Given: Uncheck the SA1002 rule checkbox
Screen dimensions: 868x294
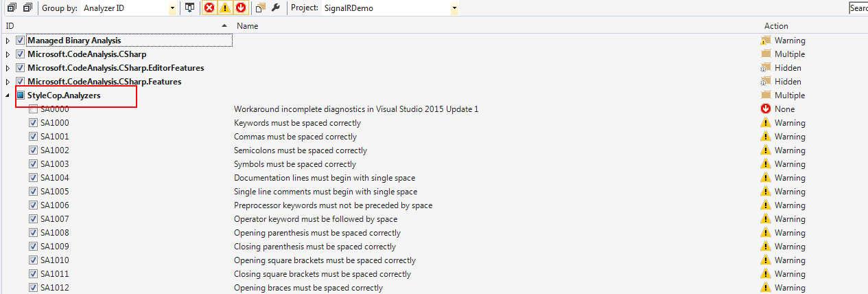Looking at the screenshot, I should tap(33, 150).
